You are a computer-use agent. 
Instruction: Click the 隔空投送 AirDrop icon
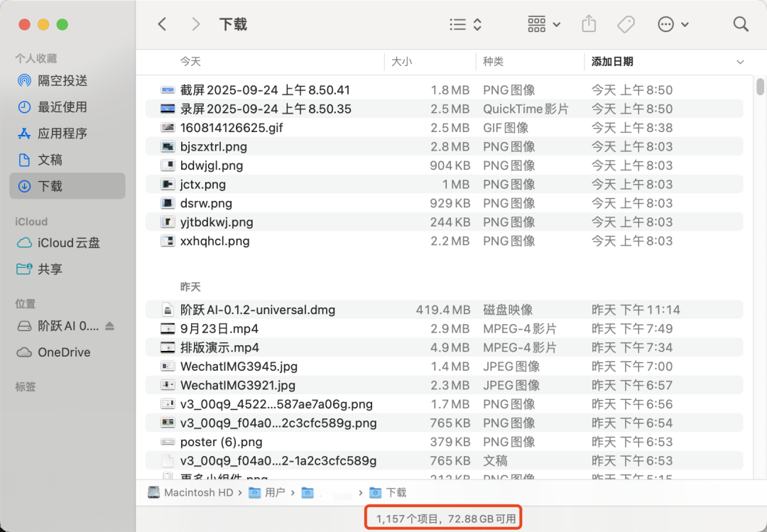[24, 80]
